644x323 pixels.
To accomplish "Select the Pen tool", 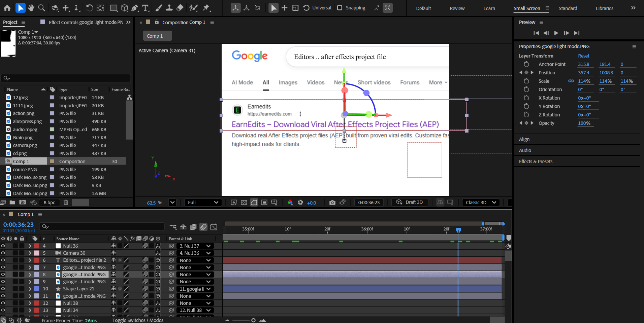I will click(135, 8).
